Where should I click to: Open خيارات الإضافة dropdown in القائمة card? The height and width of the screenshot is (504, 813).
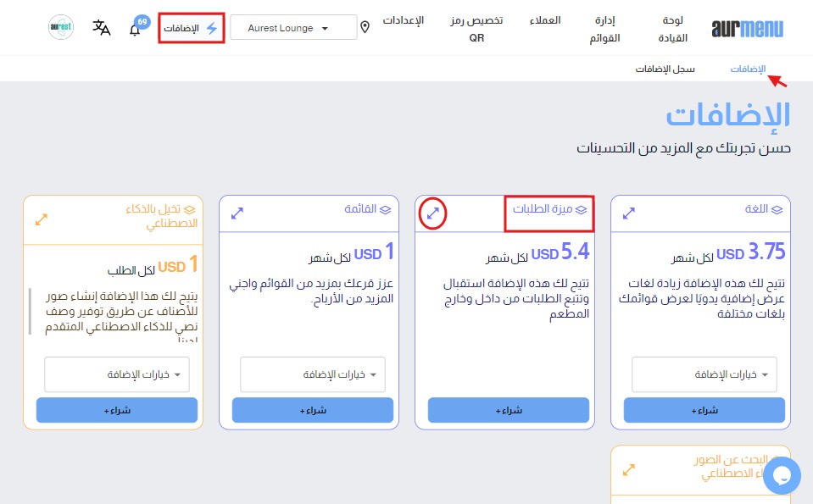313,374
